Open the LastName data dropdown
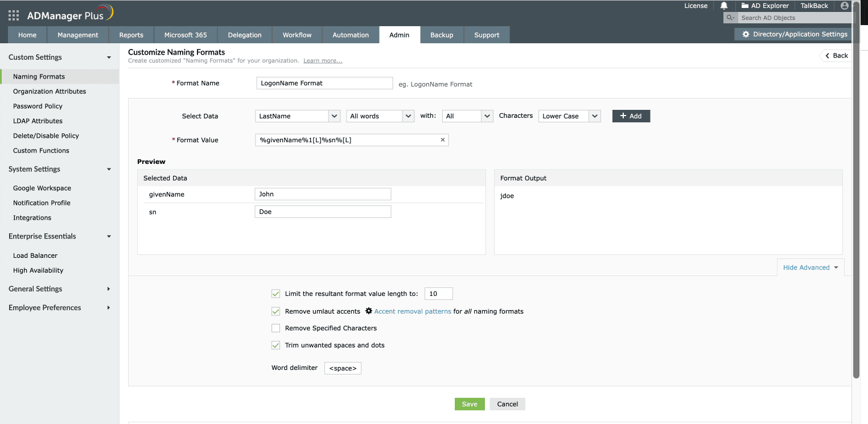 tap(297, 116)
